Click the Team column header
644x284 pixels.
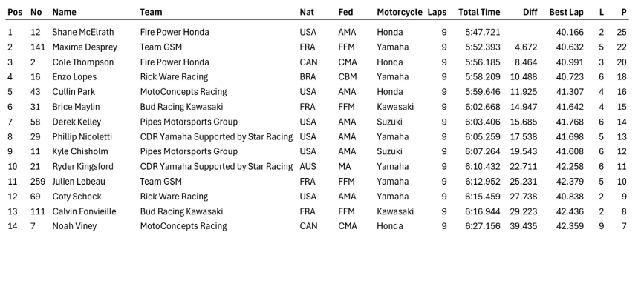[x=151, y=13]
